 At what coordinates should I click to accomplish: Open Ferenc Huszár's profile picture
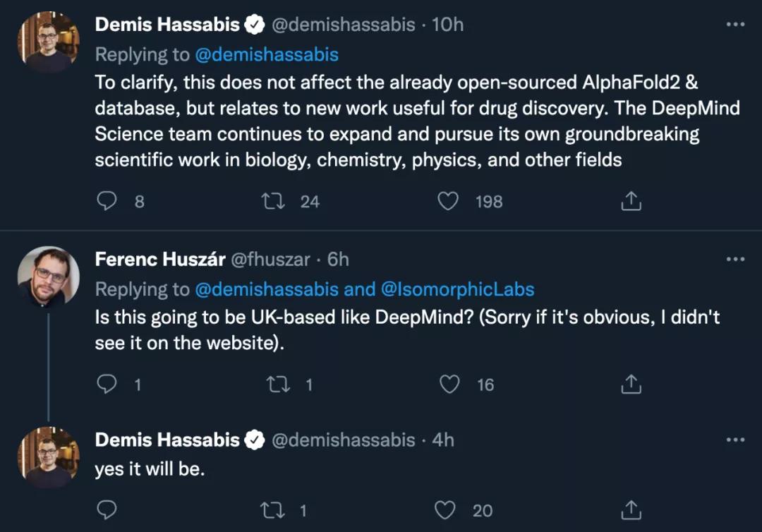[x=48, y=276]
